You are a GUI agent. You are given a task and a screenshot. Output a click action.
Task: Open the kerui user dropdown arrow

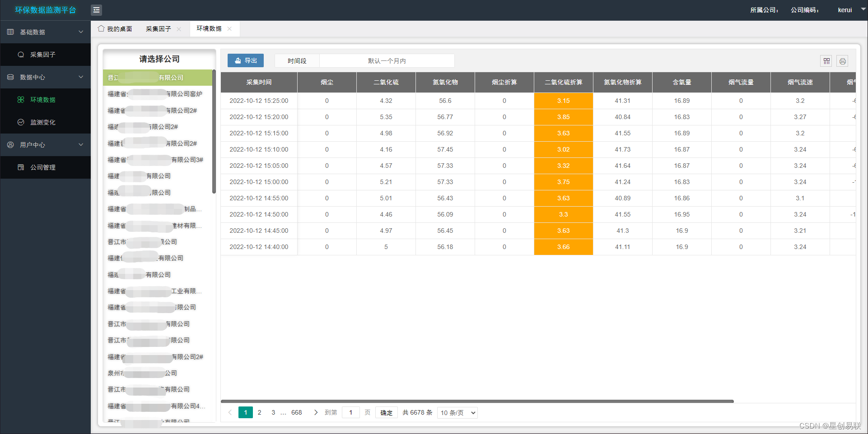[x=863, y=9]
